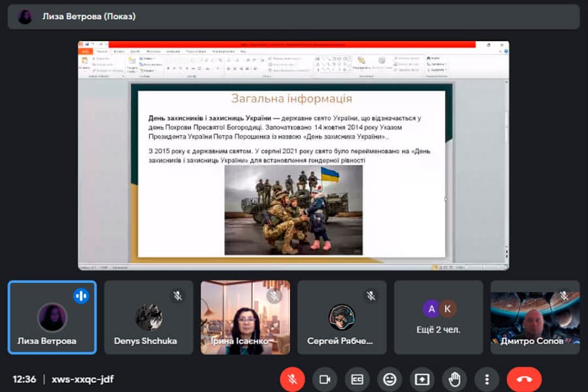The image size is (588, 392).
Task: Select Лиза Ветрова participant tile
Action: point(52,318)
